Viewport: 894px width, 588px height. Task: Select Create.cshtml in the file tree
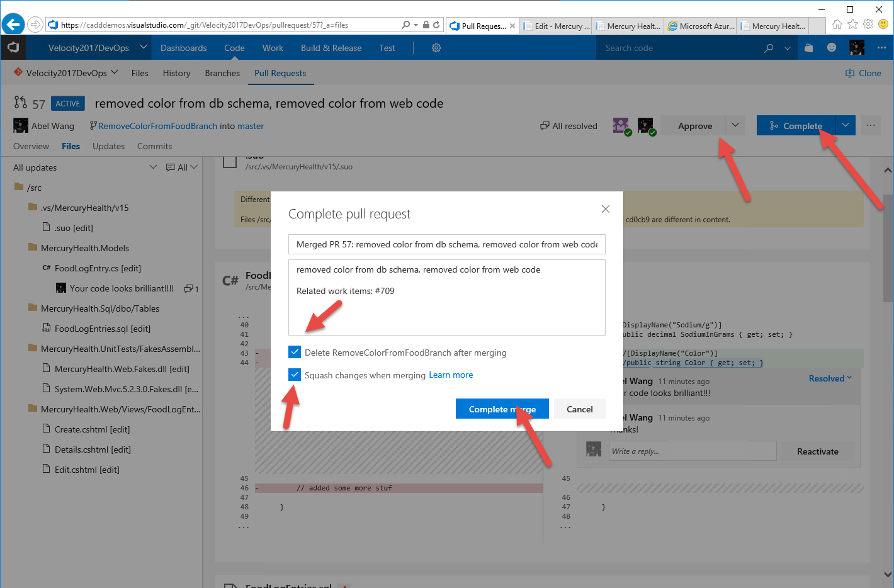93,429
